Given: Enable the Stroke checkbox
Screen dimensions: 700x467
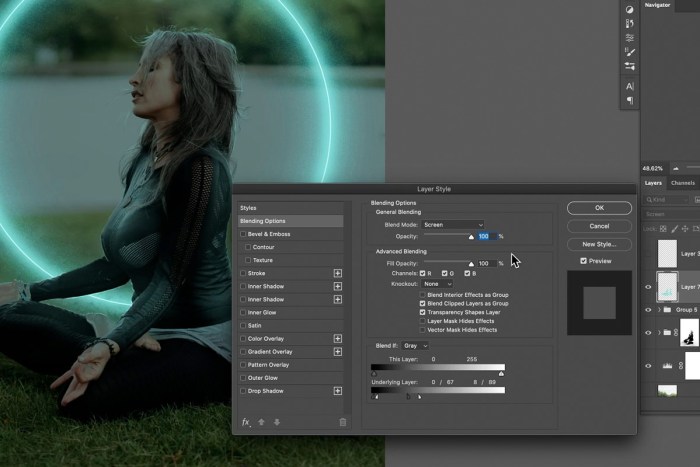Looking at the screenshot, I should click(x=243, y=273).
